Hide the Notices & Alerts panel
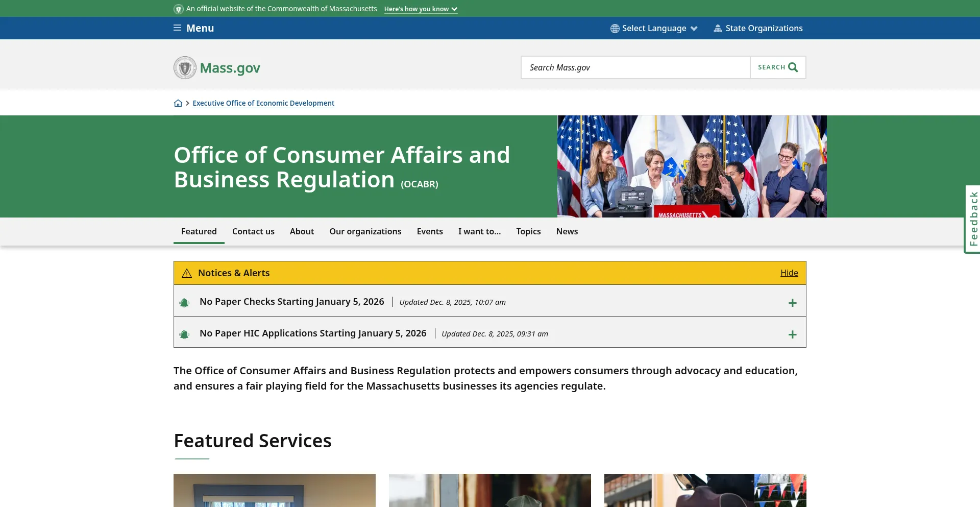980x507 pixels. (x=789, y=273)
